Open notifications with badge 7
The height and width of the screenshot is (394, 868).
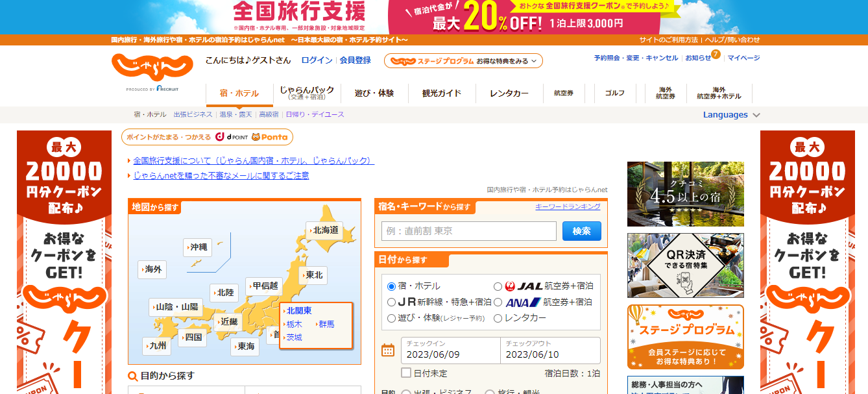tap(699, 58)
